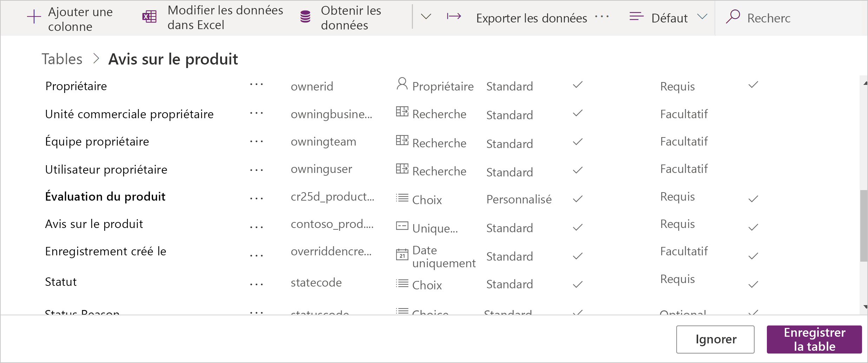This screenshot has height=363, width=868.
Task: Click the calendar icon on Enregistrement créé le row
Action: [402, 255]
